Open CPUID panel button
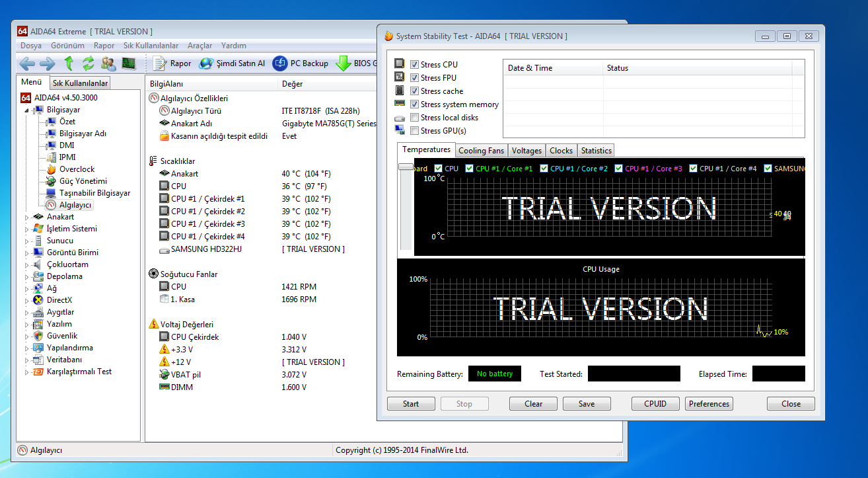The width and height of the screenshot is (868, 478). (656, 404)
